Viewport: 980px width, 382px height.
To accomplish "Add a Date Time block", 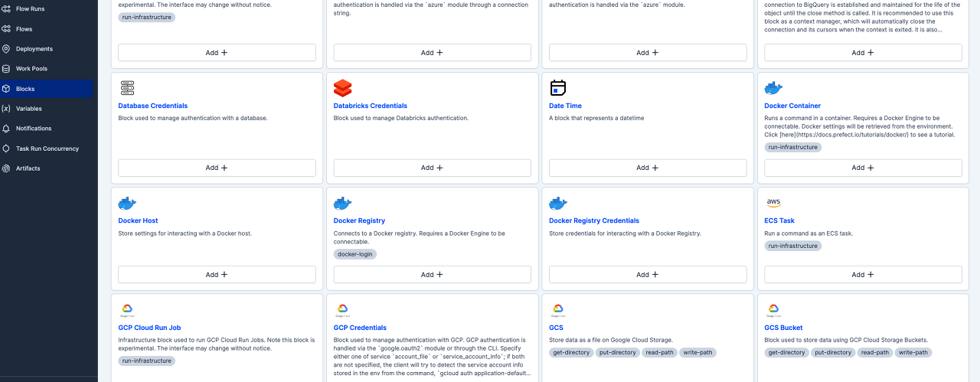I will pos(648,168).
